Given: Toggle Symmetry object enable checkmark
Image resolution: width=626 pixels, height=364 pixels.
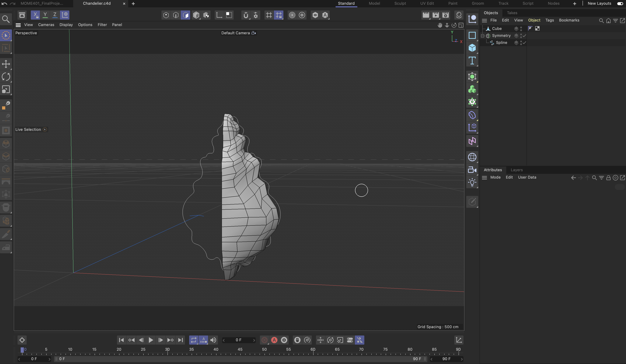Looking at the screenshot, I should [x=524, y=36].
